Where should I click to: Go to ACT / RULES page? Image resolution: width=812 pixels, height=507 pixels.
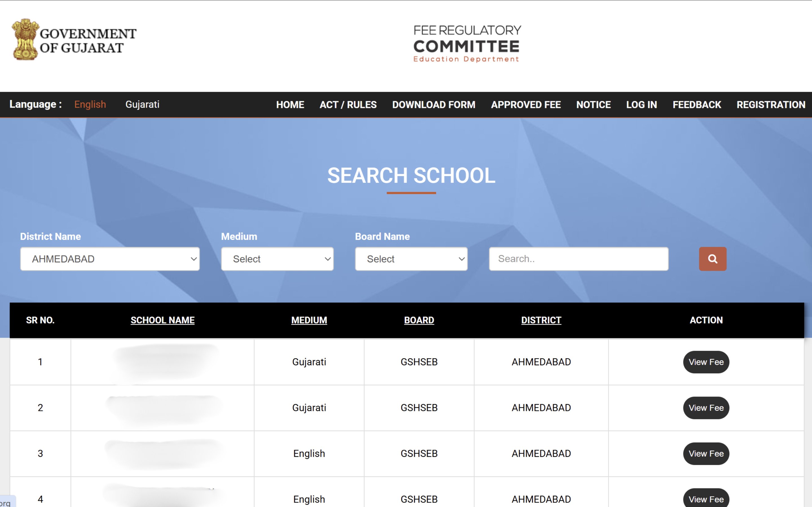tap(348, 105)
